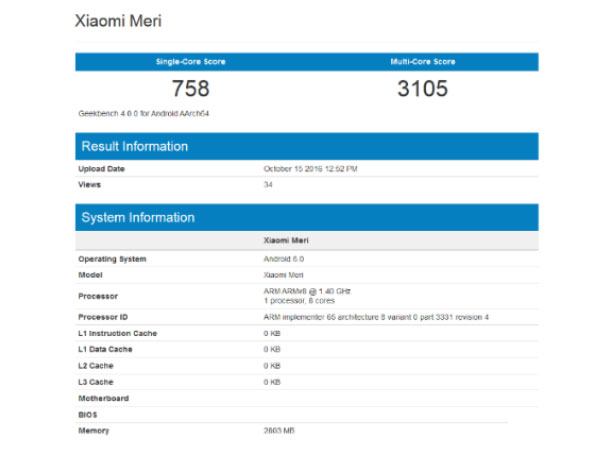The width and height of the screenshot is (600, 450).
Task: Select the Android 6.0 value
Action: coord(284,259)
